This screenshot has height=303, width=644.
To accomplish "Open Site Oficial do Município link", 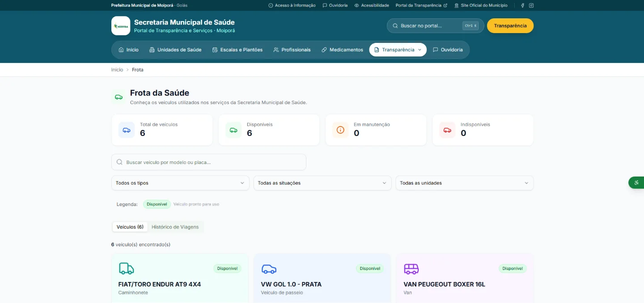I will pyautogui.click(x=481, y=5).
